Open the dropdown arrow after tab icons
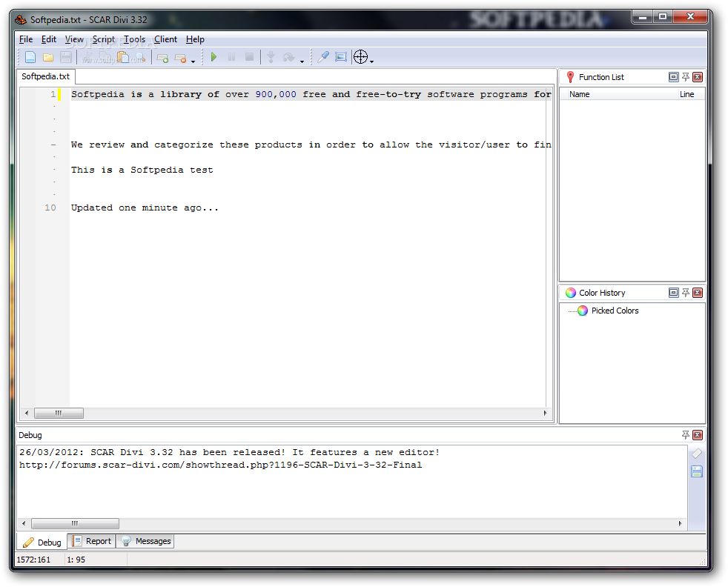This screenshot has width=728, height=587. 193,61
